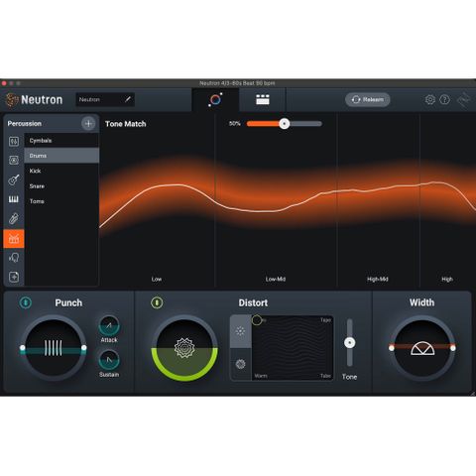Select the orange Percussion drum icon
Image resolution: width=476 pixels, height=476 pixels.
pos(14,238)
